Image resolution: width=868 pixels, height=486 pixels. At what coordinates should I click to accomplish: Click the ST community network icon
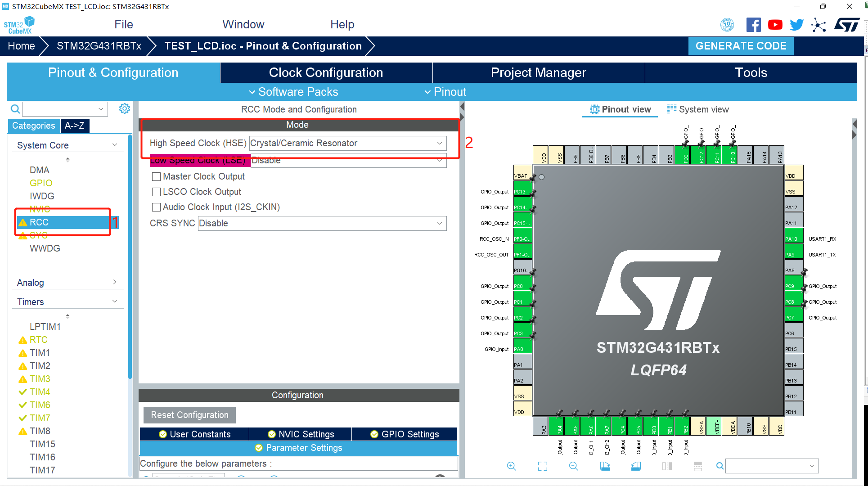[x=819, y=25]
